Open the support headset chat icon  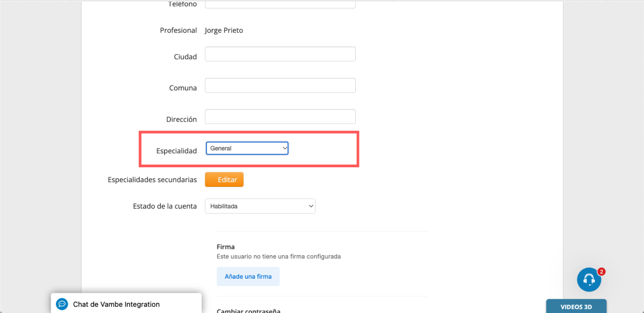(589, 279)
